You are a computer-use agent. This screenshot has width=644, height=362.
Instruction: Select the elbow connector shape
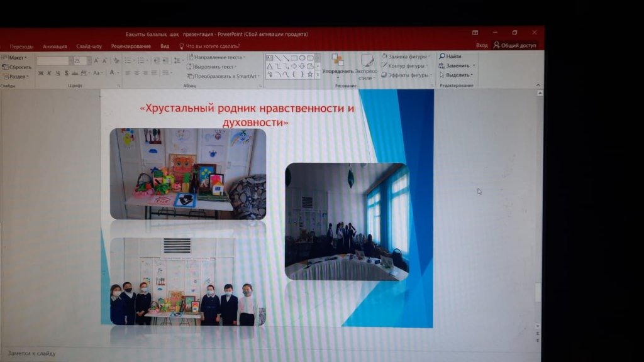tap(277, 66)
